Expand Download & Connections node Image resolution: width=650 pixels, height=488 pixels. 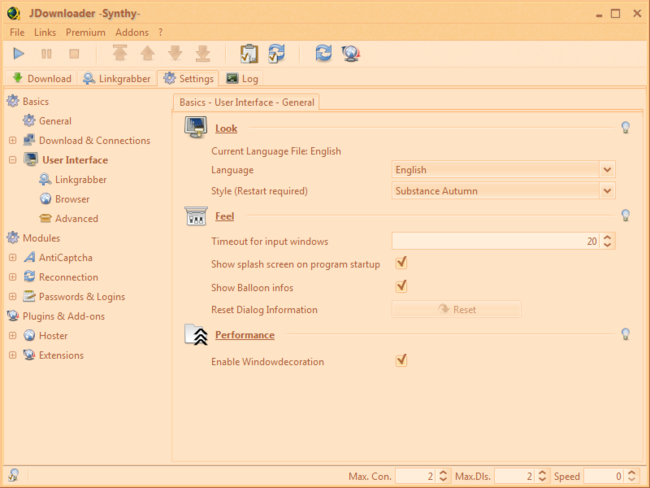[x=13, y=141]
